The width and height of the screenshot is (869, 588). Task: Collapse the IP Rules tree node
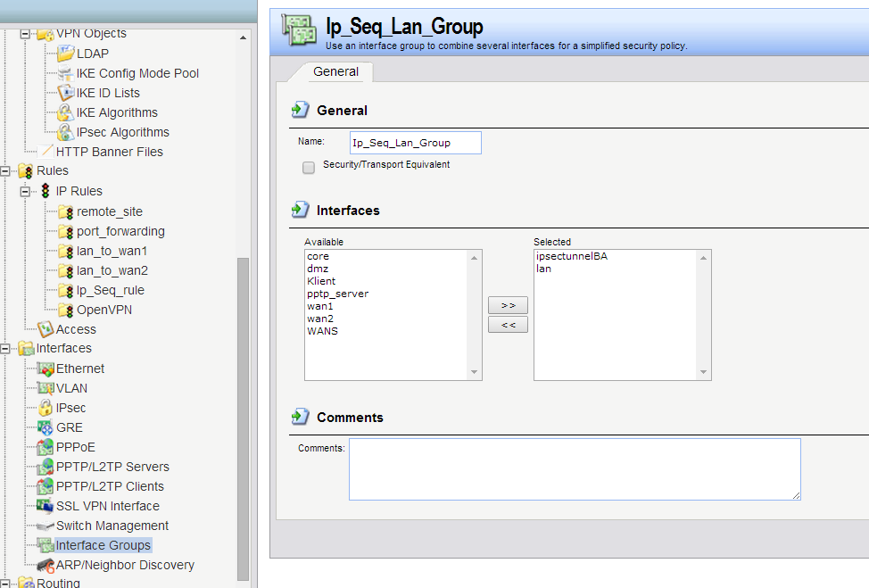pos(25,192)
